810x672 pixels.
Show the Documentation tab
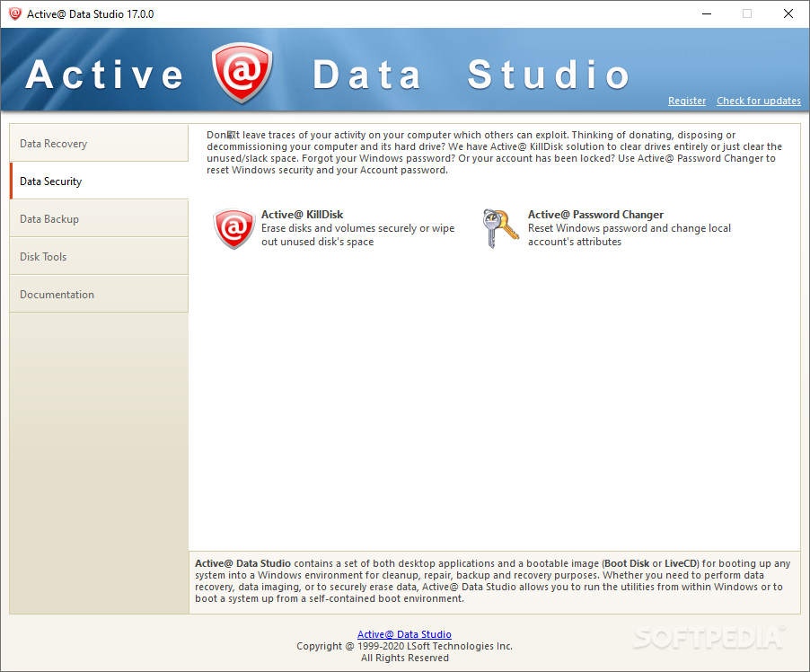coord(99,294)
